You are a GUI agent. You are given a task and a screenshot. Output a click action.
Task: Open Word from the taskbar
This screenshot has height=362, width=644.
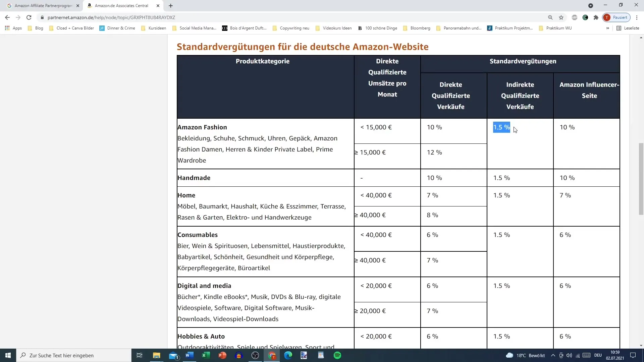click(x=190, y=355)
